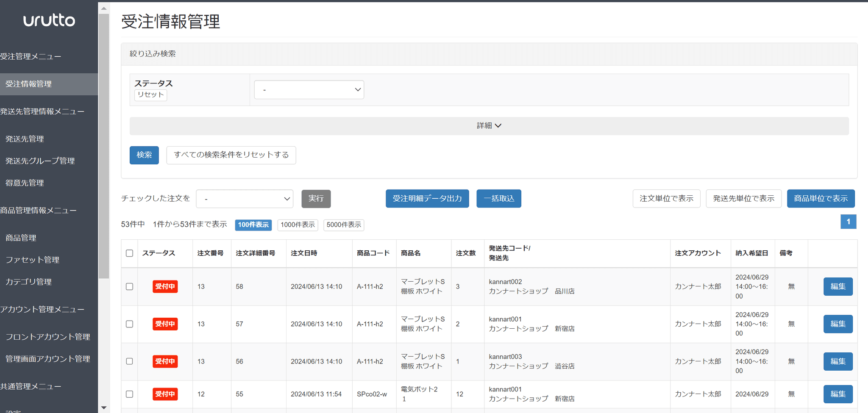The width and height of the screenshot is (868, 413).
Task: Click 編集 for order detail 57
Action: point(837,324)
